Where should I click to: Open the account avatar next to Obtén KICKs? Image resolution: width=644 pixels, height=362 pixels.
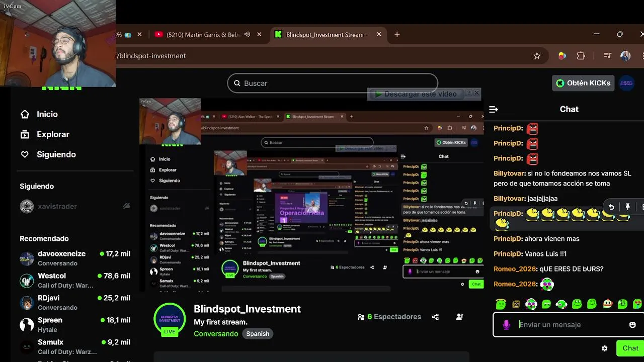click(626, 83)
